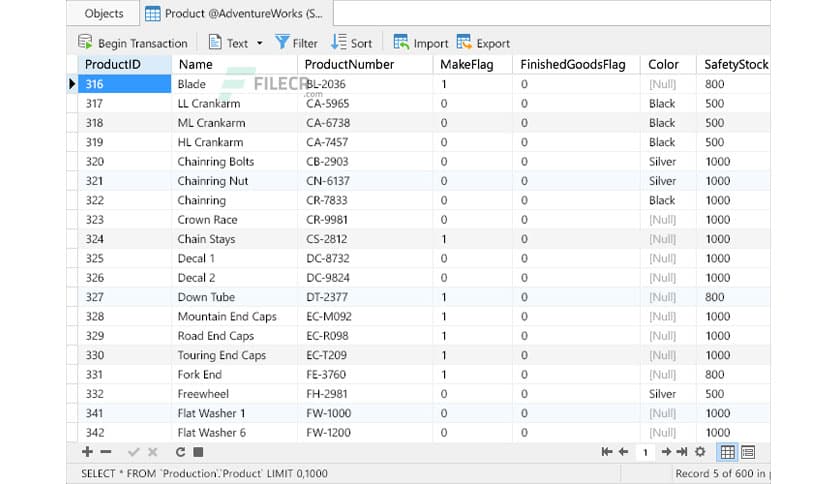The image size is (836, 484).
Task: Select the ProductID 327 cell
Action: tap(124, 297)
